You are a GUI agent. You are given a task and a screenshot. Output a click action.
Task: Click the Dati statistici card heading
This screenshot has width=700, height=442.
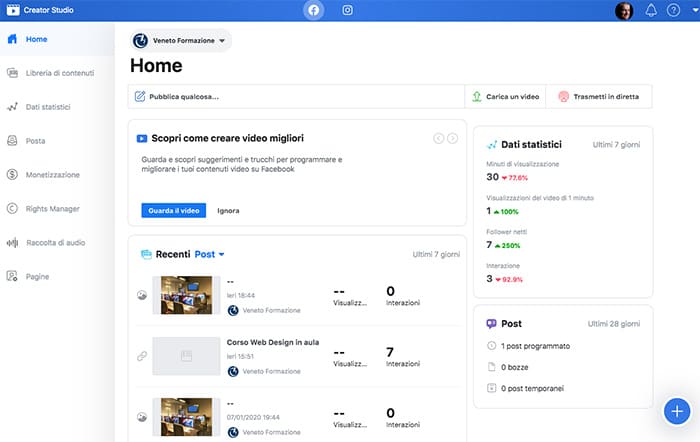[531, 145]
